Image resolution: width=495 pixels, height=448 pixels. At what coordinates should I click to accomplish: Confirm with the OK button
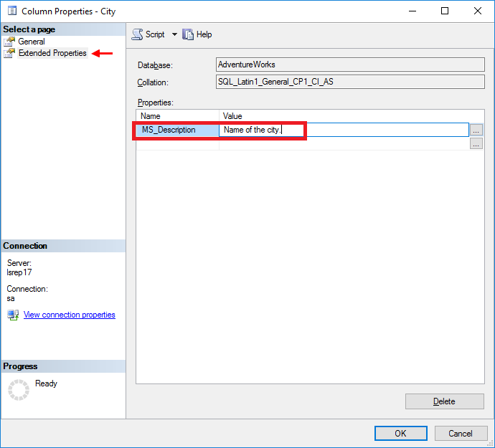[x=400, y=433]
